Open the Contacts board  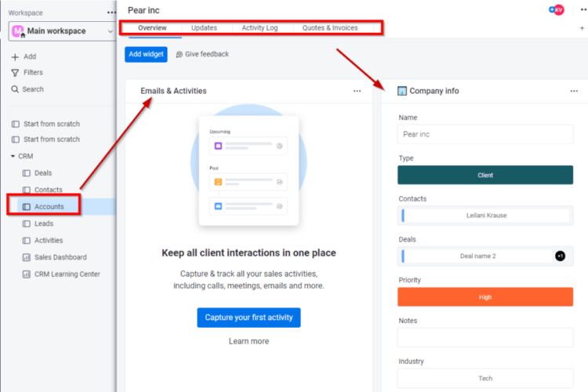[x=48, y=190]
